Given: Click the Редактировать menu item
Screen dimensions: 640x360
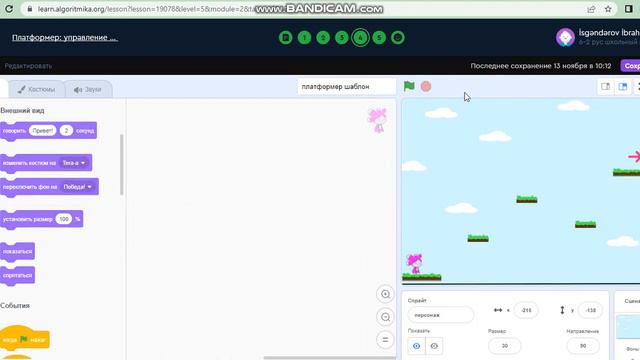Looking at the screenshot, I should tap(28, 66).
